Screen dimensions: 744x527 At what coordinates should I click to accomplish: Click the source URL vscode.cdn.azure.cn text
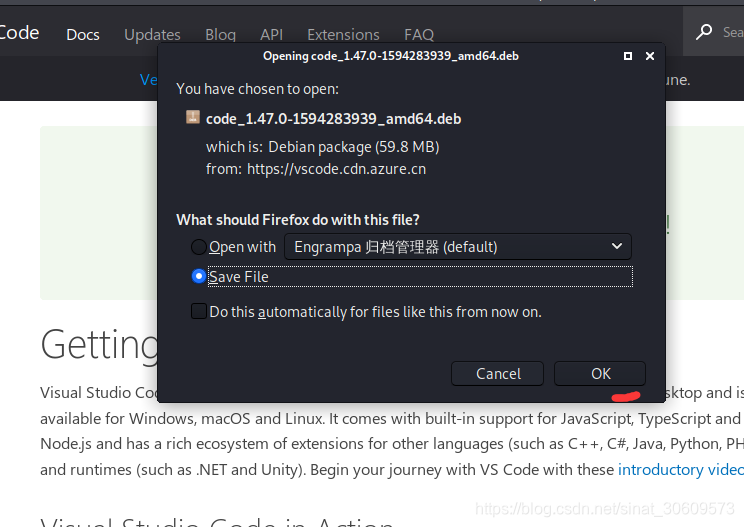coord(336,169)
